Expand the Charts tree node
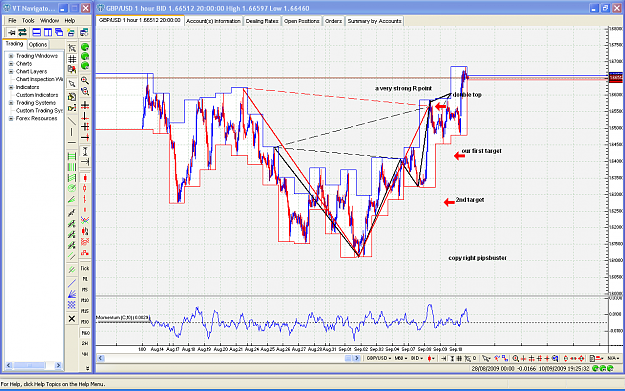The width and height of the screenshot is (625, 391). pyautogui.click(x=11, y=64)
